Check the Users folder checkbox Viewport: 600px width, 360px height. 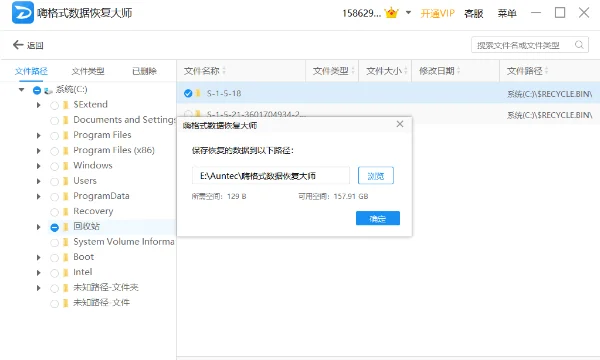[54, 182]
